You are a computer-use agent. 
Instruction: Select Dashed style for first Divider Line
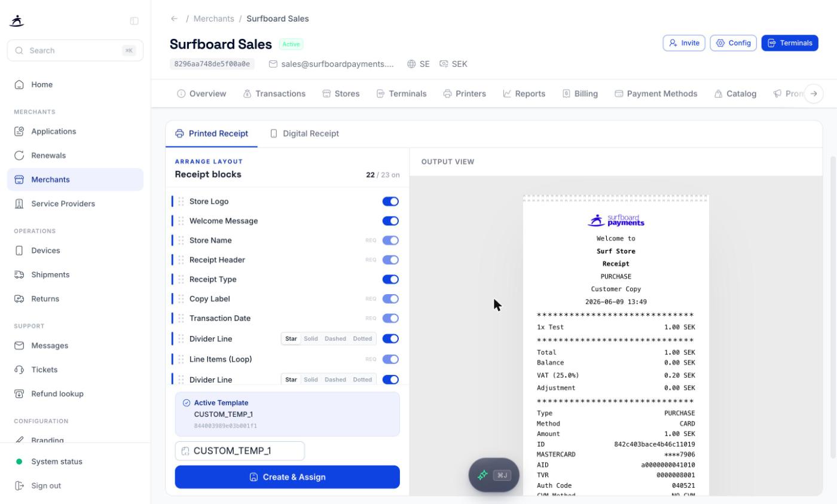point(335,338)
